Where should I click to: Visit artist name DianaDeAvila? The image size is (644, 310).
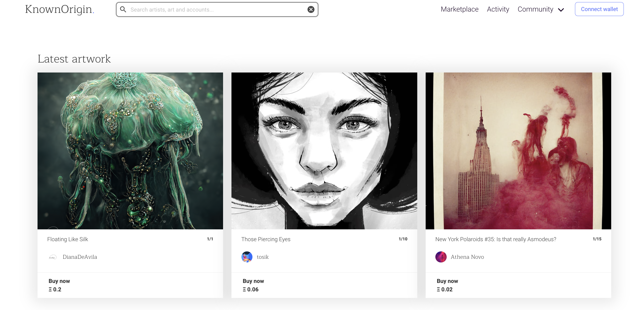click(x=80, y=257)
